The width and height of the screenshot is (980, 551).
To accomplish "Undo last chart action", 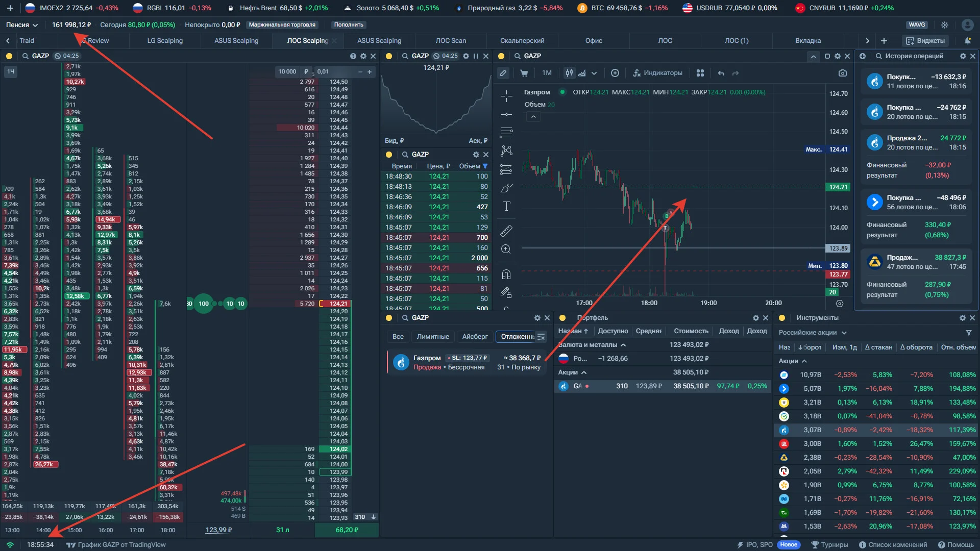I will [x=721, y=73].
